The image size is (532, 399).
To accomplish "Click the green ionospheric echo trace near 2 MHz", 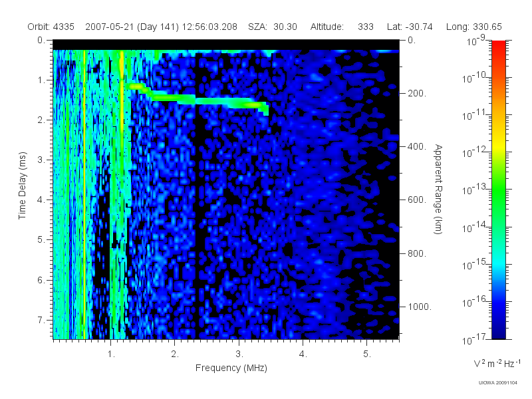I will click(x=173, y=98).
